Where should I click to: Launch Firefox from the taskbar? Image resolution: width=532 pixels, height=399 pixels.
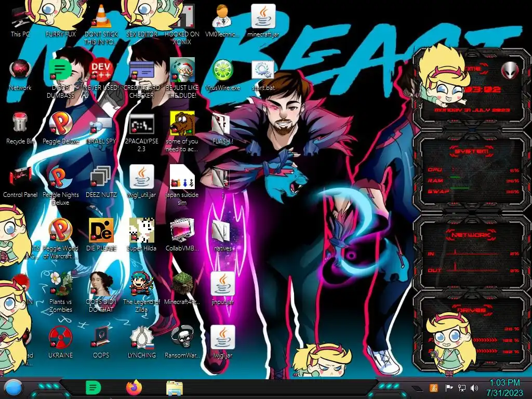tap(134, 388)
